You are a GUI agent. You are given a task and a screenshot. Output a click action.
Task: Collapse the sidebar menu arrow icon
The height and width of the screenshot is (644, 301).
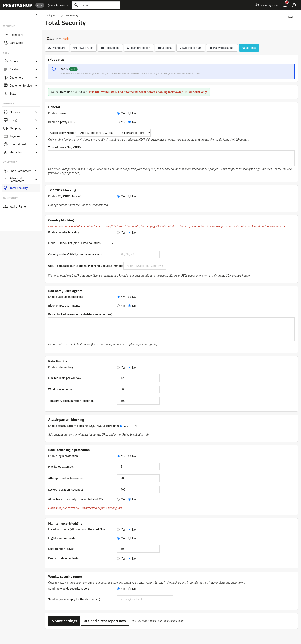pyautogui.click(x=36, y=14)
